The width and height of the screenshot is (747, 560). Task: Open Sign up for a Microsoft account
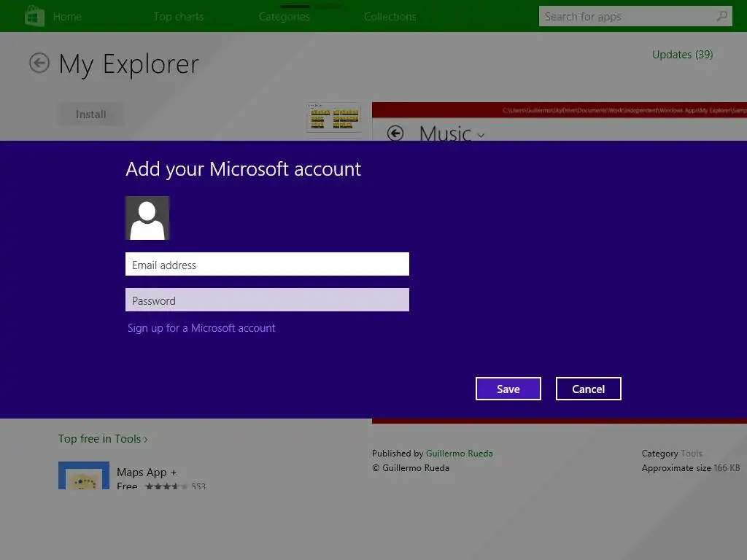tap(201, 328)
